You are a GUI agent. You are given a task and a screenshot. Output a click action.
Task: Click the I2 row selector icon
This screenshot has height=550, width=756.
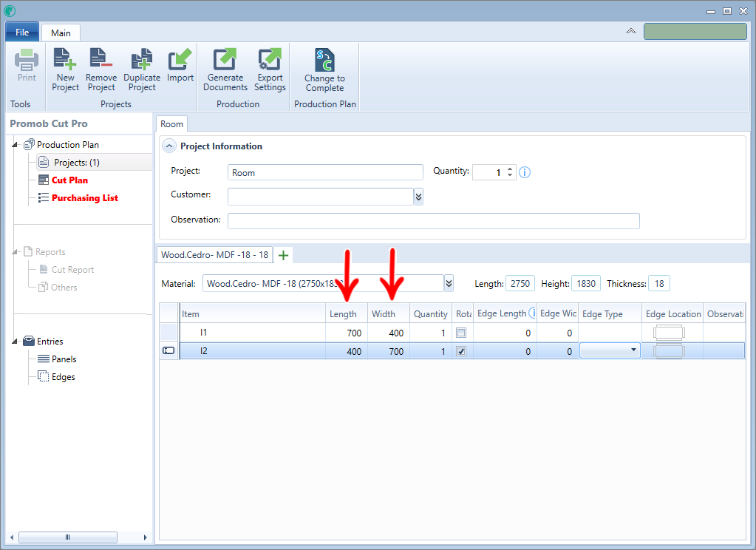tap(168, 350)
